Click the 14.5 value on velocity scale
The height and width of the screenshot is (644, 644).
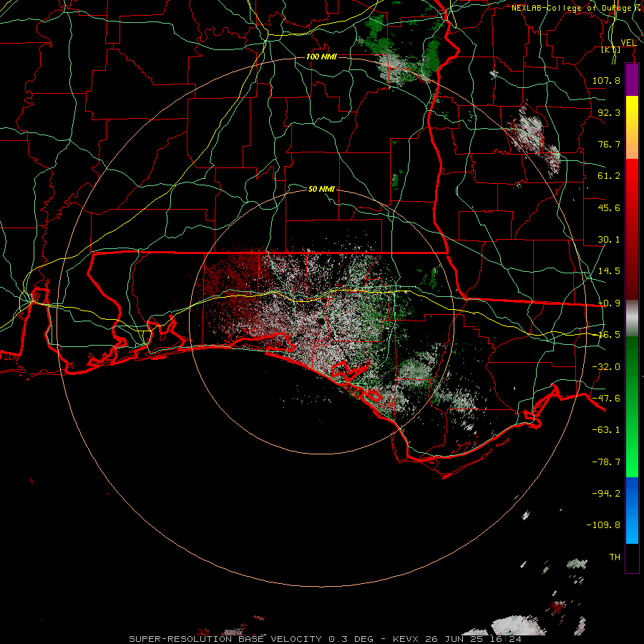click(609, 271)
